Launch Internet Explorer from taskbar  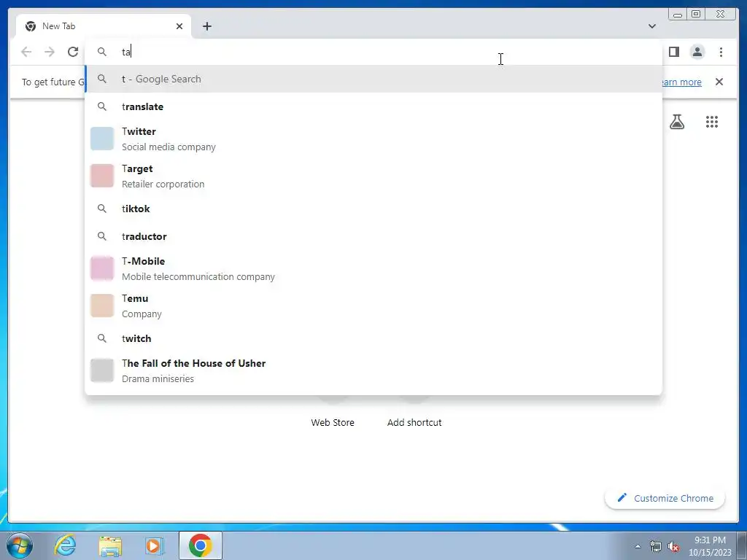[x=65, y=545]
